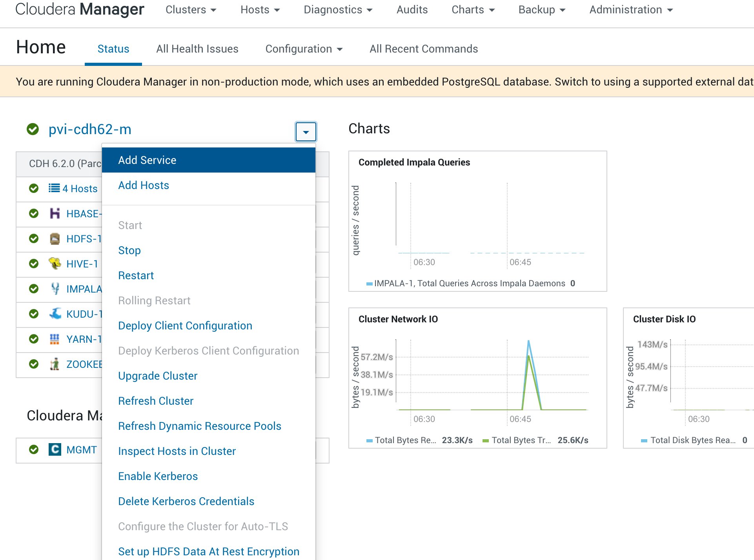Click the Kudu service icon
The height and width of the screenshot is (560, 754).
[55, 314]
